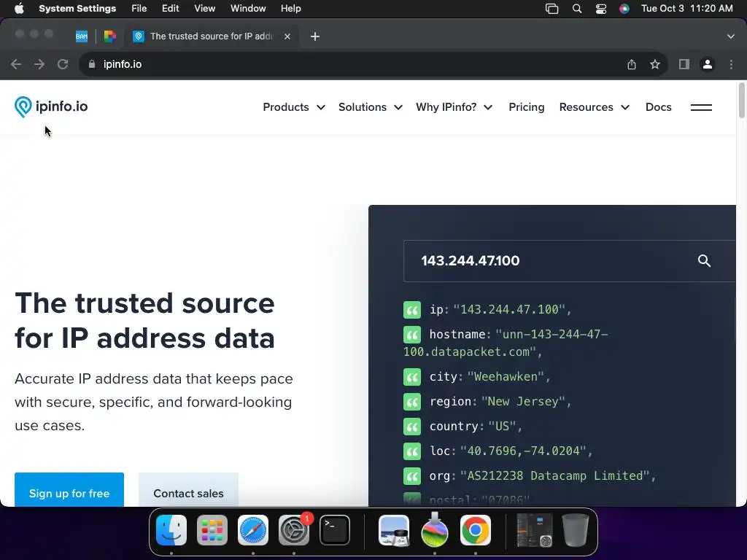Viewport: 747px width, 560px height.
Task: Open the Apple menu
Action: (19, 9)
